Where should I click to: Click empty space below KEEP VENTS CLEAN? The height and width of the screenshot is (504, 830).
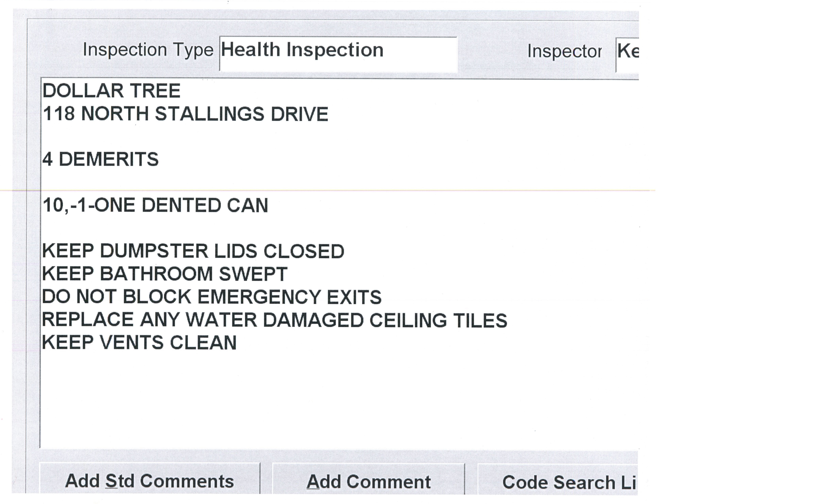(270, 397)
